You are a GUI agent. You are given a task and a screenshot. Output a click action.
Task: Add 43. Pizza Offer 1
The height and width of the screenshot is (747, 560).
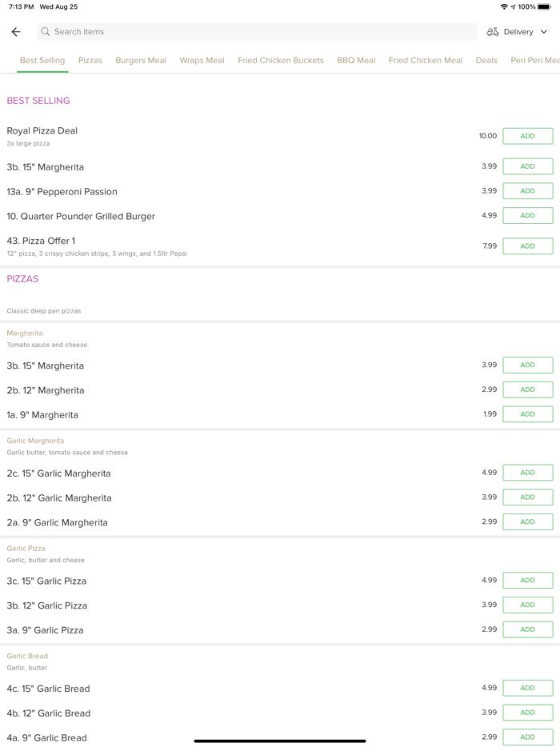[527, 246]
